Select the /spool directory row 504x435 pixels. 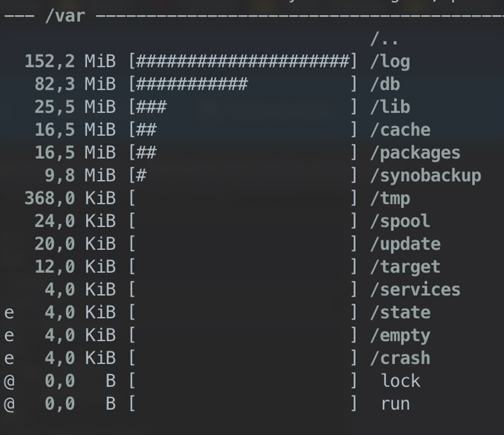coord(400,221)
